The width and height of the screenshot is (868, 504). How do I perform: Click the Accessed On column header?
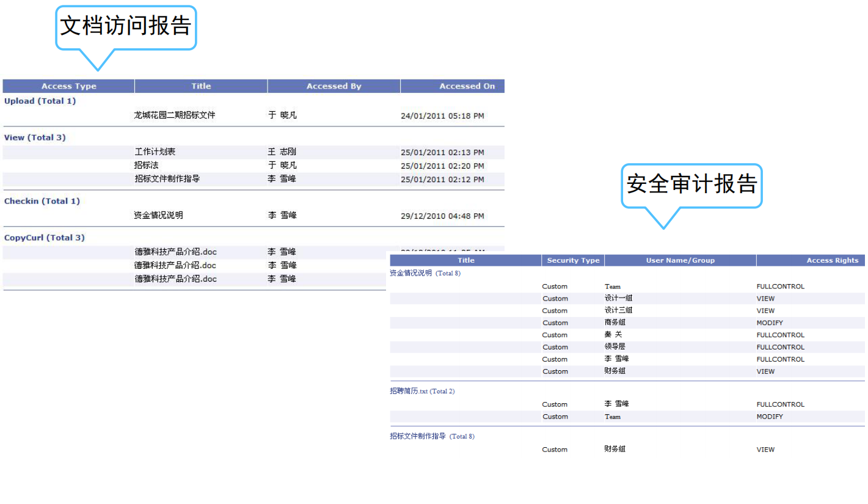coord(467,86)
